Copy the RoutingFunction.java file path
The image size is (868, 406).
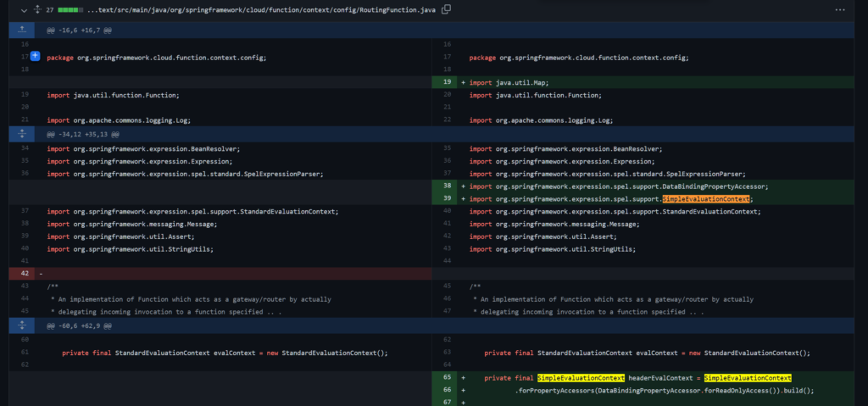tap(446, 9)
